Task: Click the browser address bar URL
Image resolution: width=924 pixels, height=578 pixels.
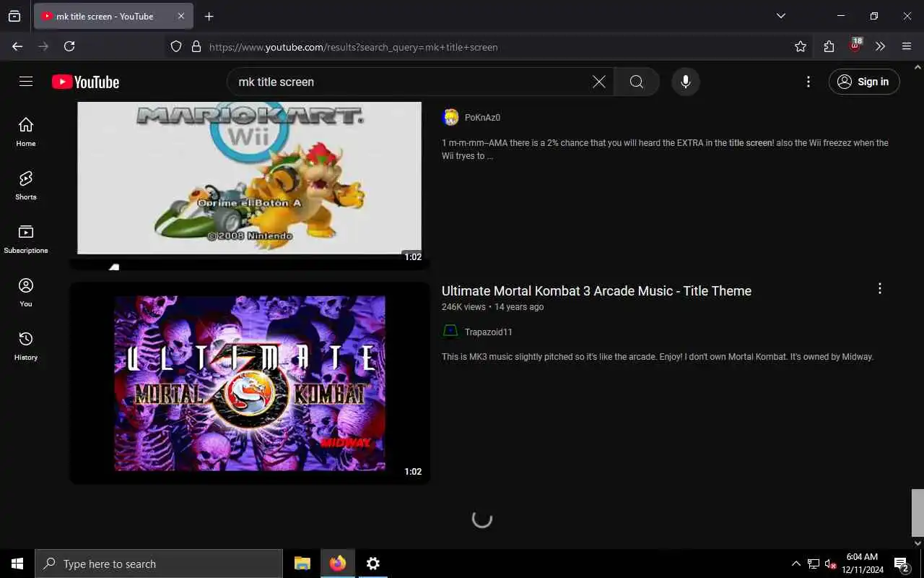Action: click(x=354, y=47)
